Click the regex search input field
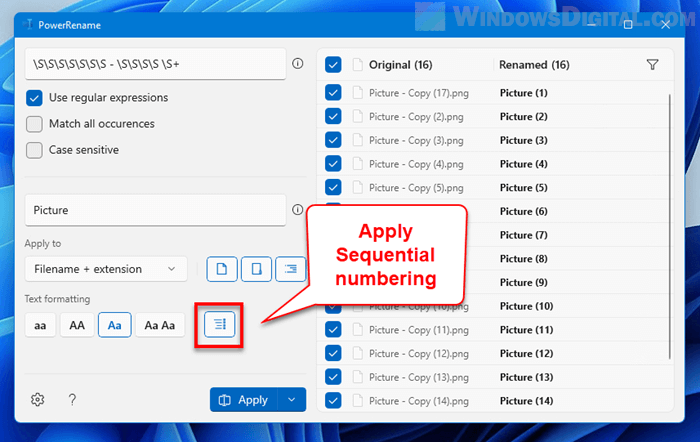 155,64
